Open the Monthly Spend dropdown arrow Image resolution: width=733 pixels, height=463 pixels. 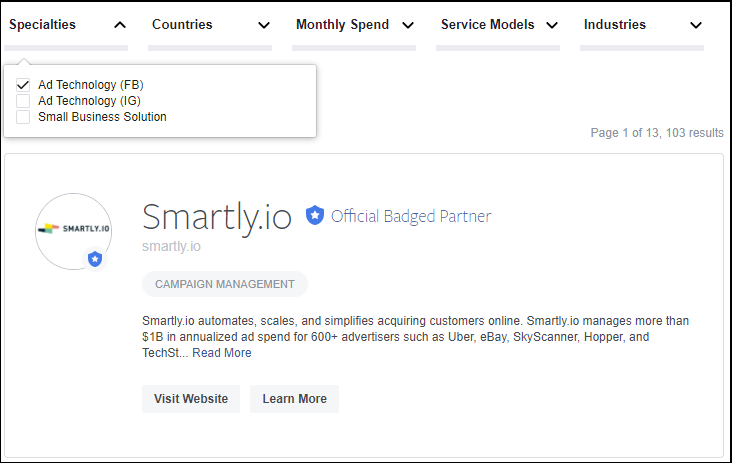point(408,25)
